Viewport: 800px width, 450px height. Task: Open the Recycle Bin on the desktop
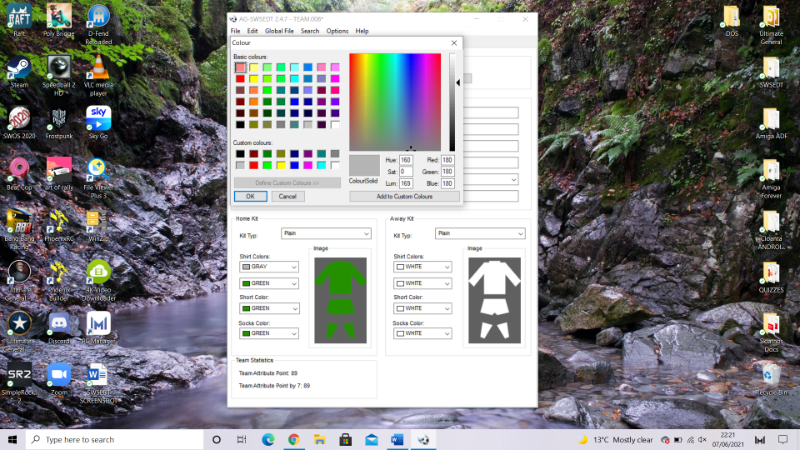pyautogui.click(x=770, y=374)
